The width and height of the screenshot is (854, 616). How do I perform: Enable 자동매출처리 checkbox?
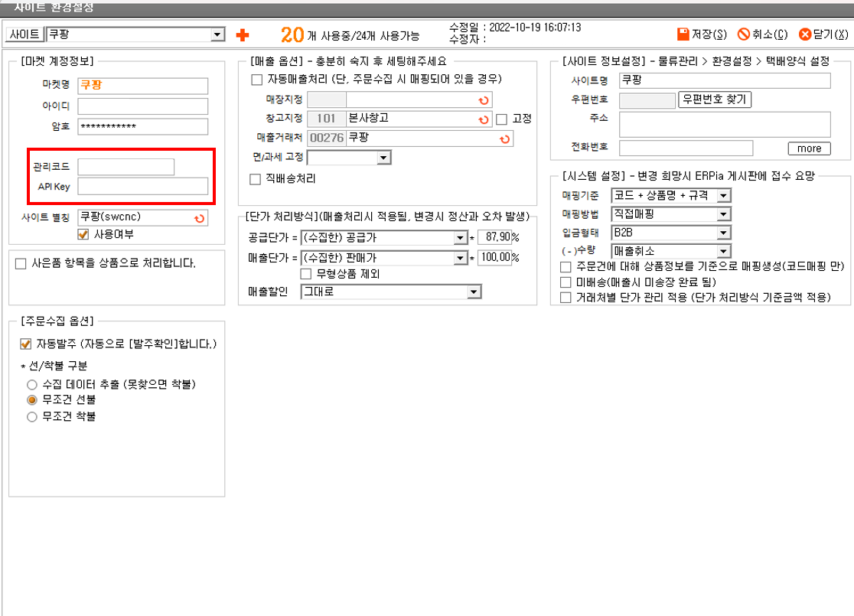257,80
